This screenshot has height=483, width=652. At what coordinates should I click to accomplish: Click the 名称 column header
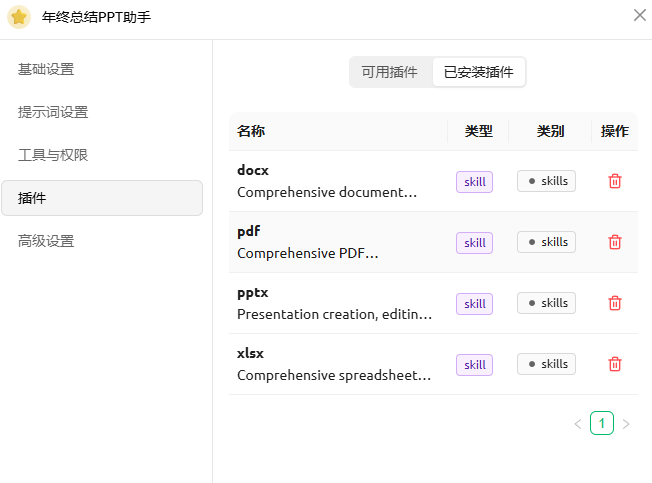[251, 131]
